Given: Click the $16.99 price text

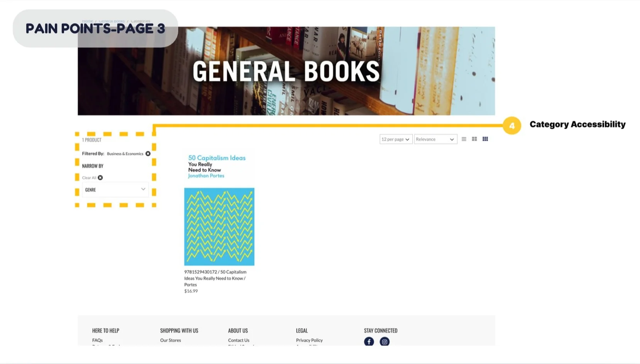Looking at the screenshot, I should [191, 291].
